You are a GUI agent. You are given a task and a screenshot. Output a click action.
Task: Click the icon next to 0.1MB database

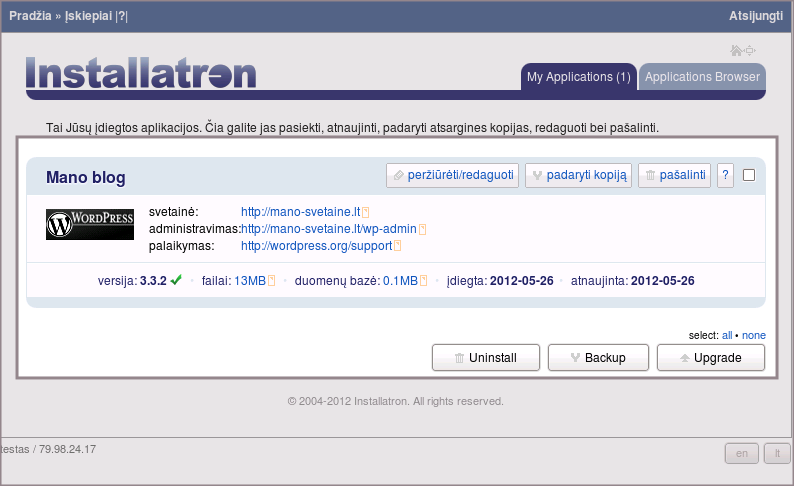point(422,281)
